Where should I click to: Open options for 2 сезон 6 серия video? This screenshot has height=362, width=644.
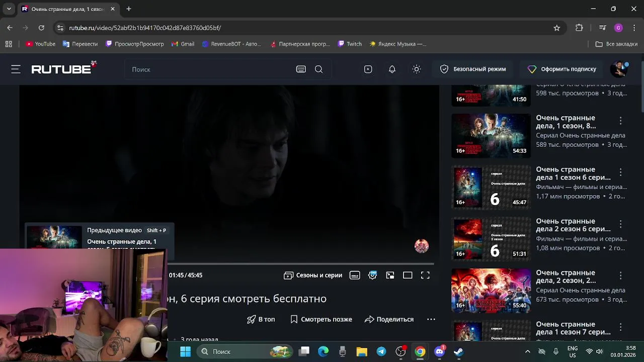coord(620,224)
